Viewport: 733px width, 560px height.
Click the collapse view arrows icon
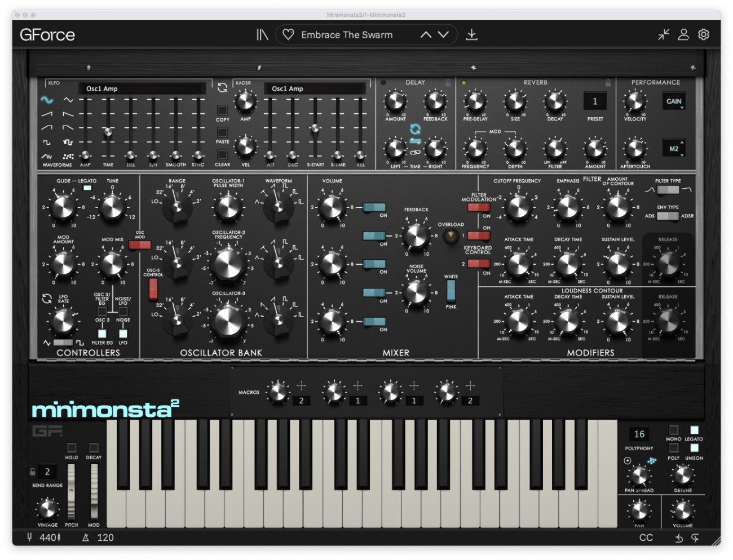(x=664, y=34)
